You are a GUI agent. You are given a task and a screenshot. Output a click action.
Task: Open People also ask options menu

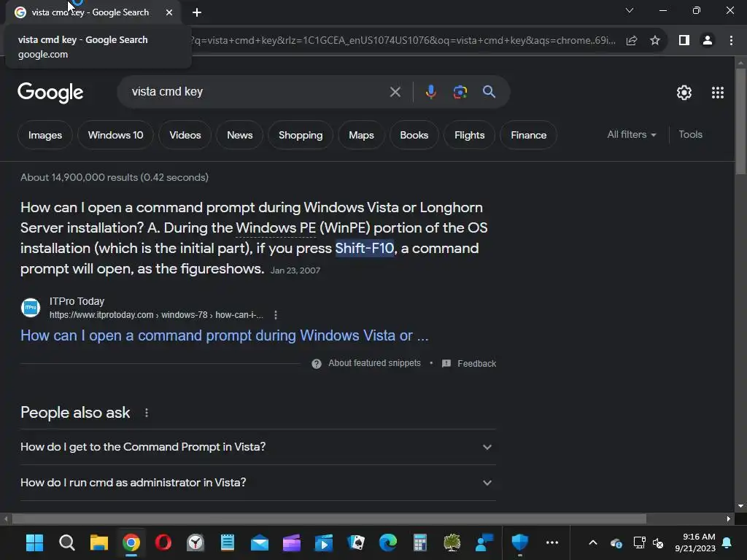coord(146,413)
